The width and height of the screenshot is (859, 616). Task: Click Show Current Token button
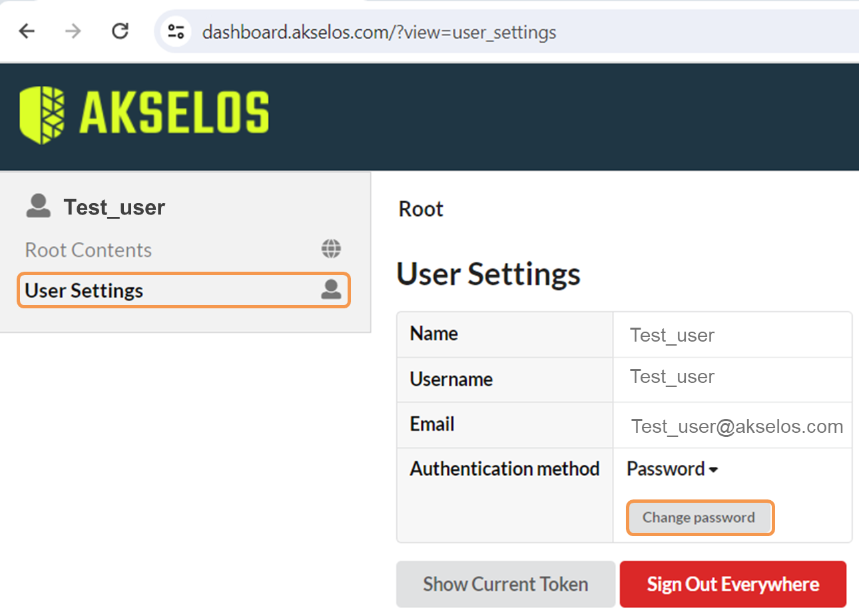505,584
